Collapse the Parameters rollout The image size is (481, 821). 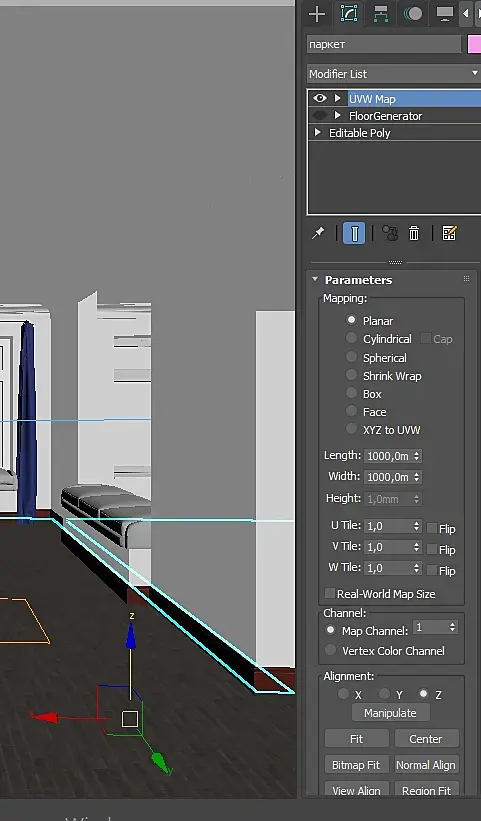point(315,280)
